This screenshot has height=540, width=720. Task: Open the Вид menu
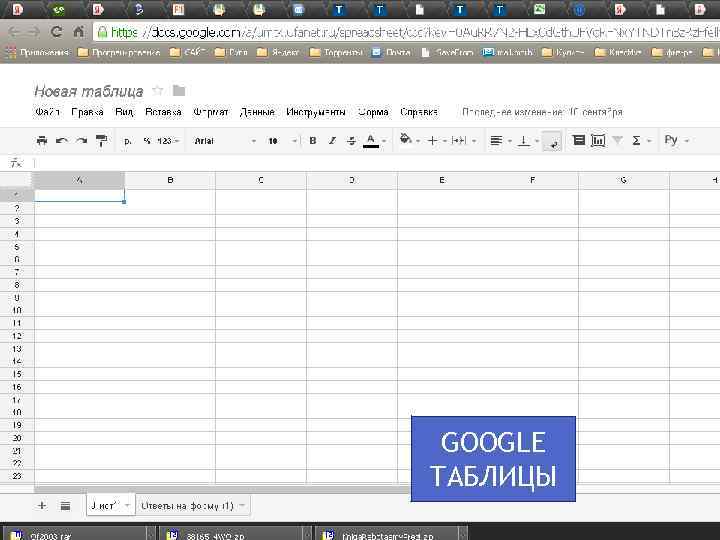click(x=124, y=112)
